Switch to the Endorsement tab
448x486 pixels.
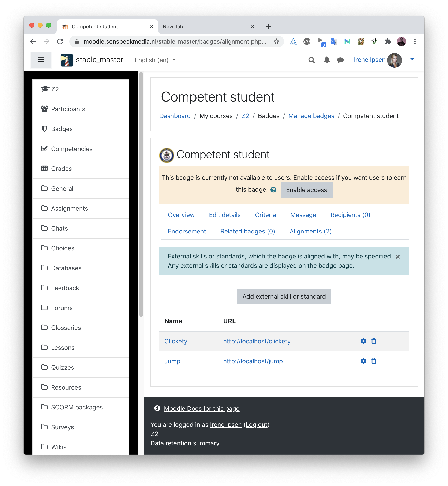coord(187,231)
